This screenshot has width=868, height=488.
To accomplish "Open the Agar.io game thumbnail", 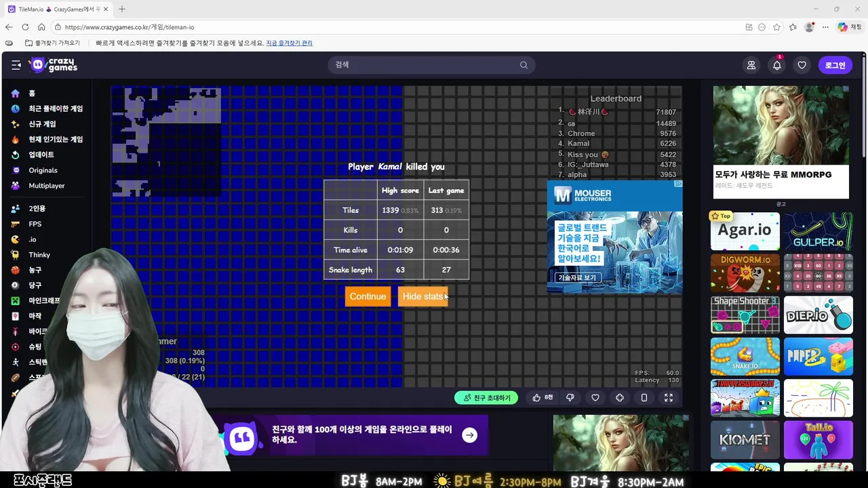I will tap(745, 231).
